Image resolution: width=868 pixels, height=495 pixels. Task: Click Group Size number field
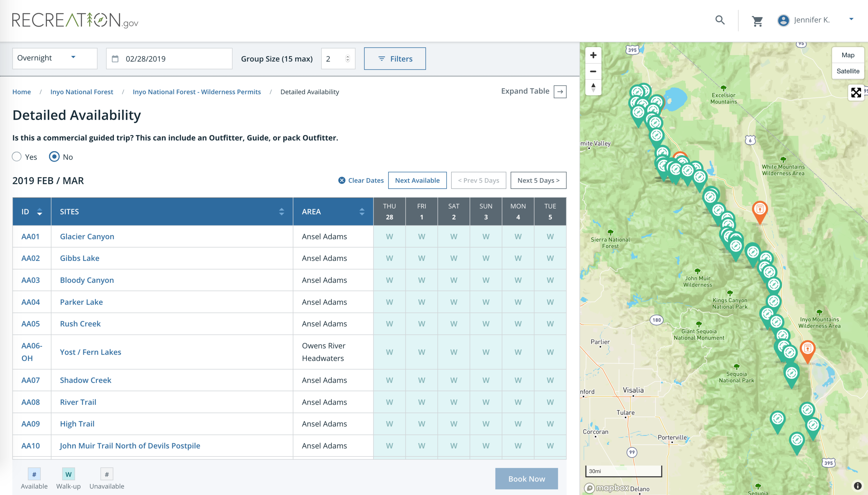pyautogui.click(x=338, y=59)
